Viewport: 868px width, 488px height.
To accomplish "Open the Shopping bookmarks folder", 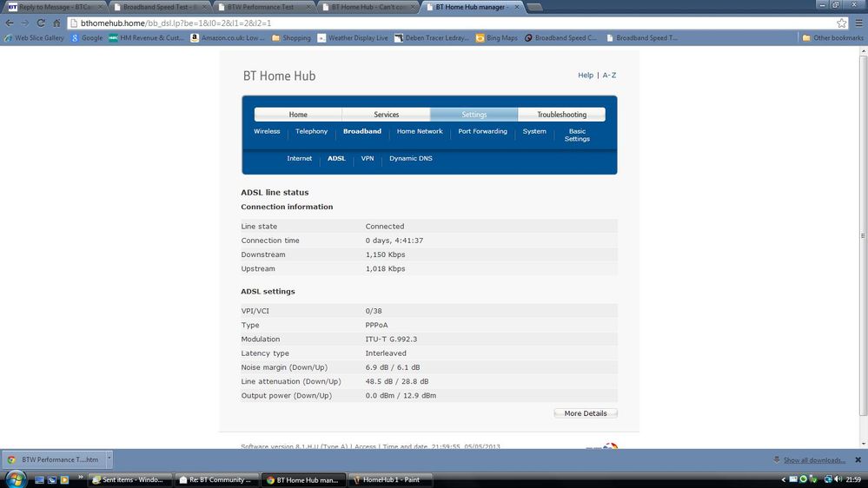I will [x=291, y=38].
